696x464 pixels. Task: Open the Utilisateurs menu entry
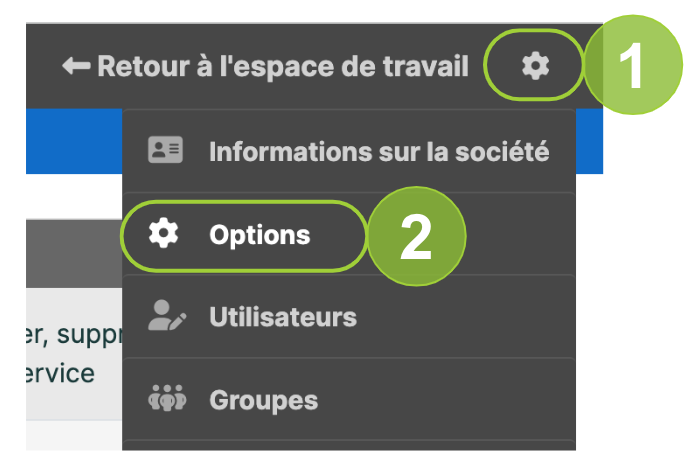click(x=349, y=317)
